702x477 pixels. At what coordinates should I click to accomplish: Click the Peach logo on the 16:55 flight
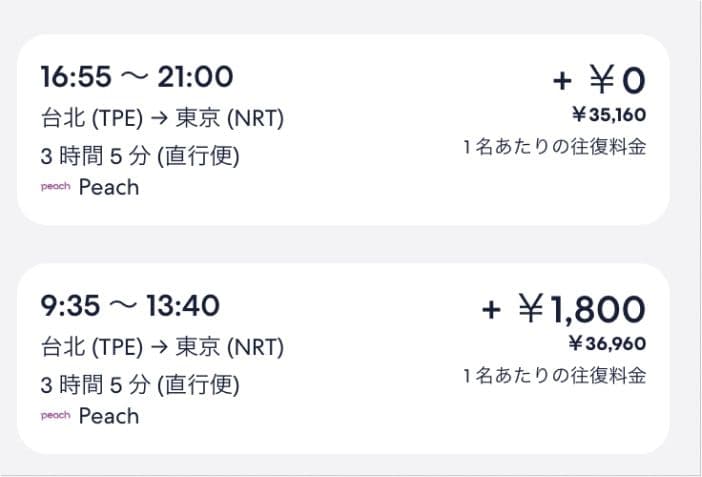tap(55, 187)
